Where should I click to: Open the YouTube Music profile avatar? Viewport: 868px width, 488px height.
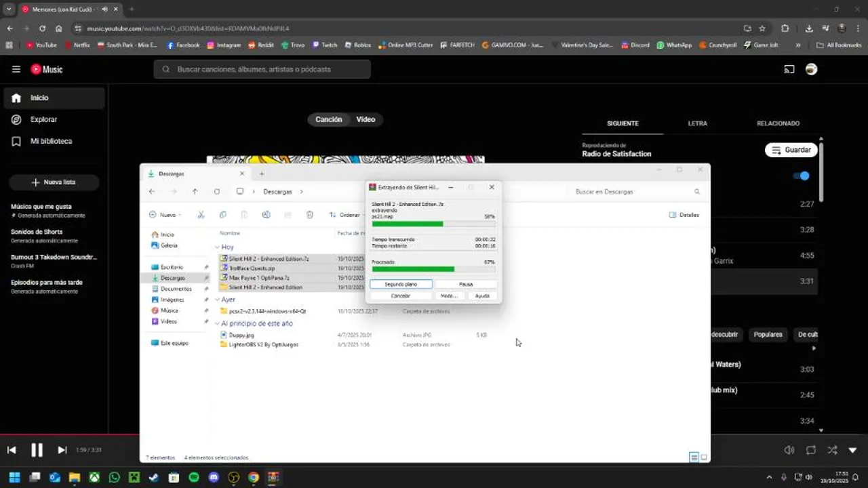tap(811, 69)
